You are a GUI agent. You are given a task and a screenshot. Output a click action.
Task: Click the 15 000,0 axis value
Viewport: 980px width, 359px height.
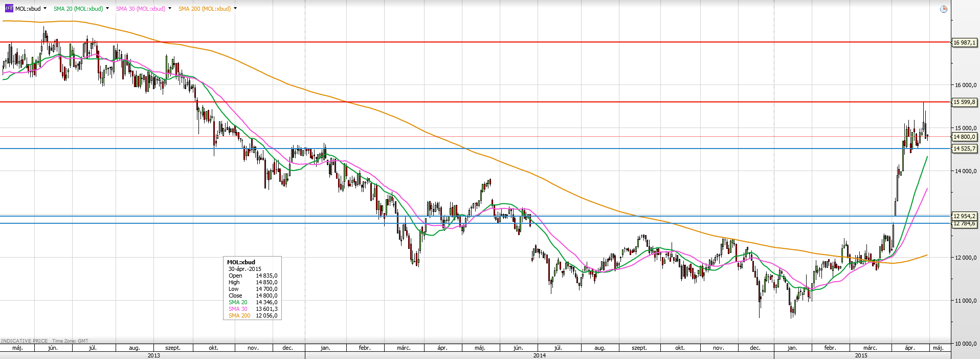click(x=965, y=129)
